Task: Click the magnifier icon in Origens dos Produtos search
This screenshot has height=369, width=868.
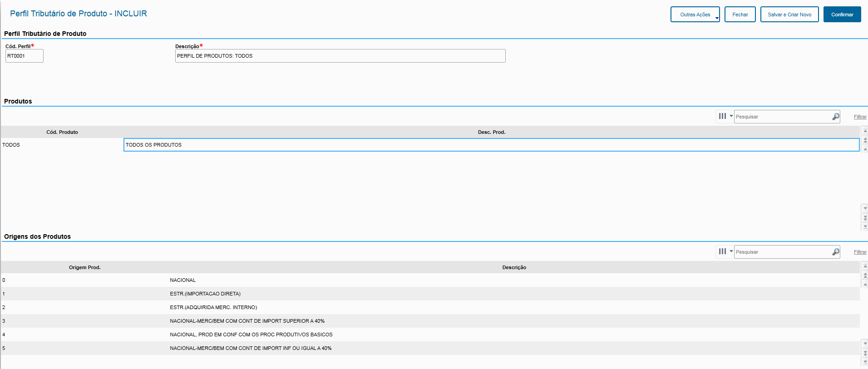Action: [x=835, y=252]
